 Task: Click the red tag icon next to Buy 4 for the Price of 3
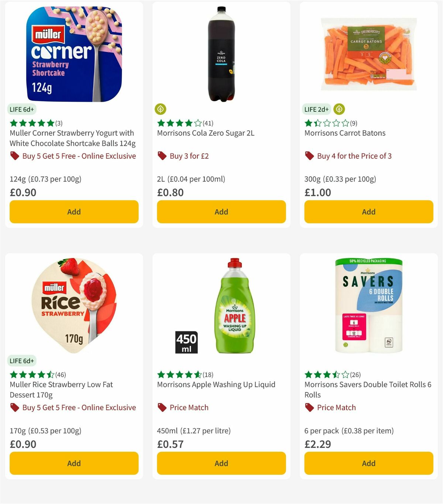309,156
